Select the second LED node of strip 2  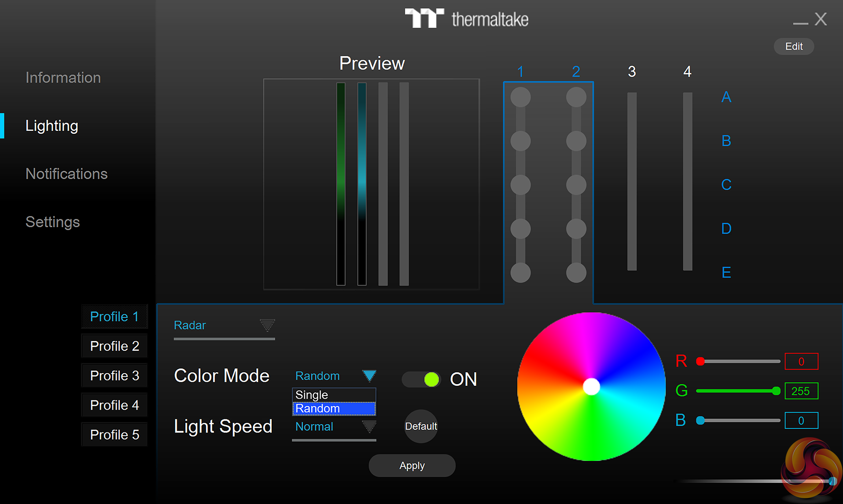[576, 141]
